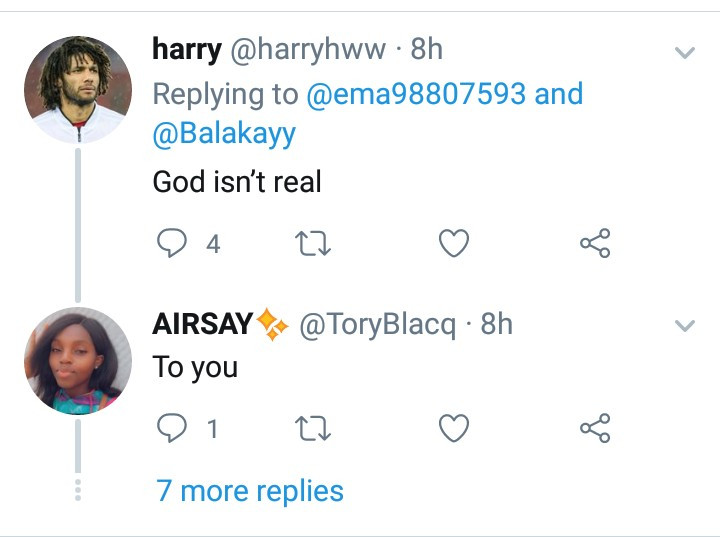View AIRSAY's profile picture
This screenshot has width=720, height=537.
coord(78,361)
